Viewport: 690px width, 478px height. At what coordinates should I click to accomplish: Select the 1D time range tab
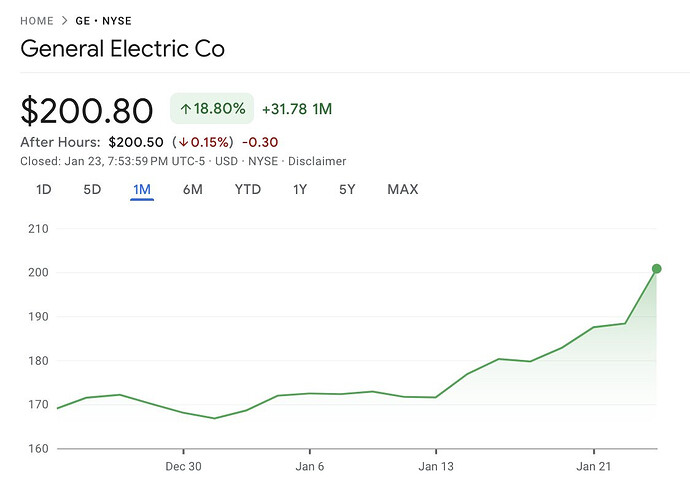44,189
